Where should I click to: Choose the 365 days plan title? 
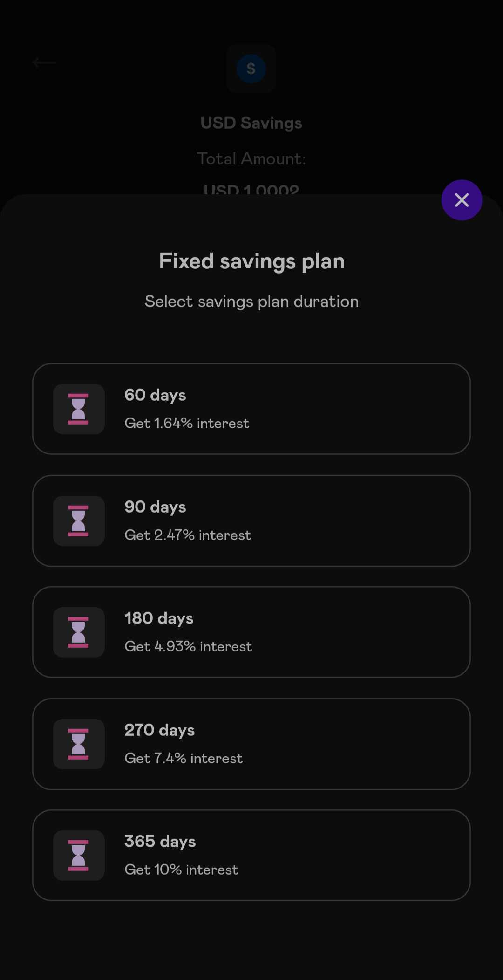160,842
